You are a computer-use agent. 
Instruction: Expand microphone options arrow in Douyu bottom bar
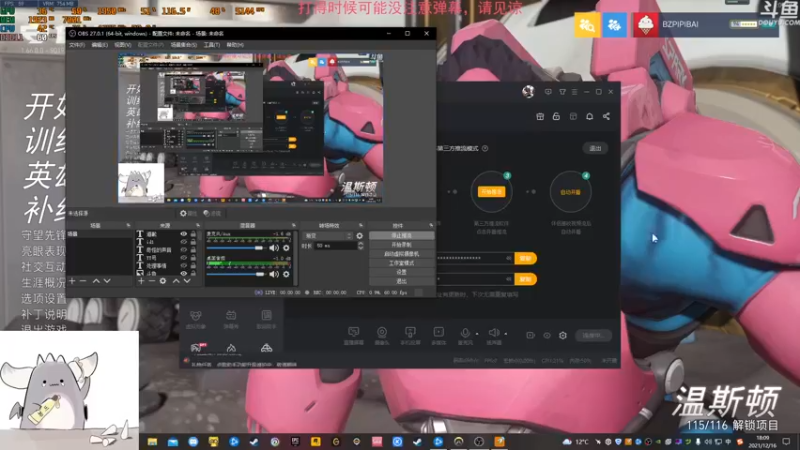pos(477,334)
